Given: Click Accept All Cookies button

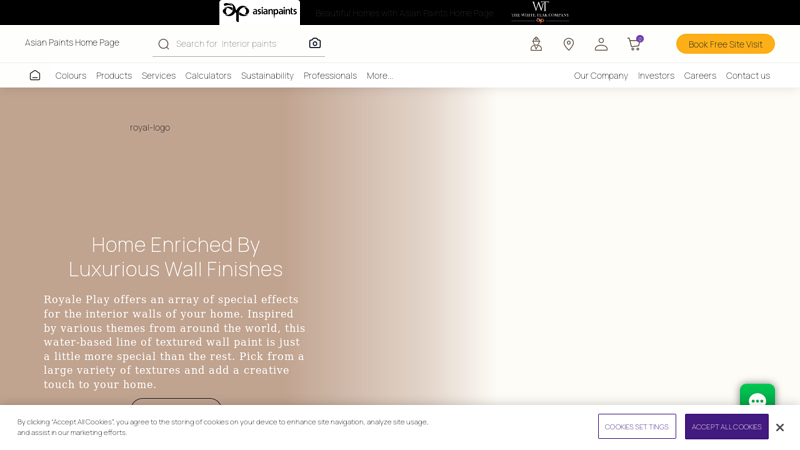Looking at the screenshot, I should pyautogui.click(x=727, y=427).
